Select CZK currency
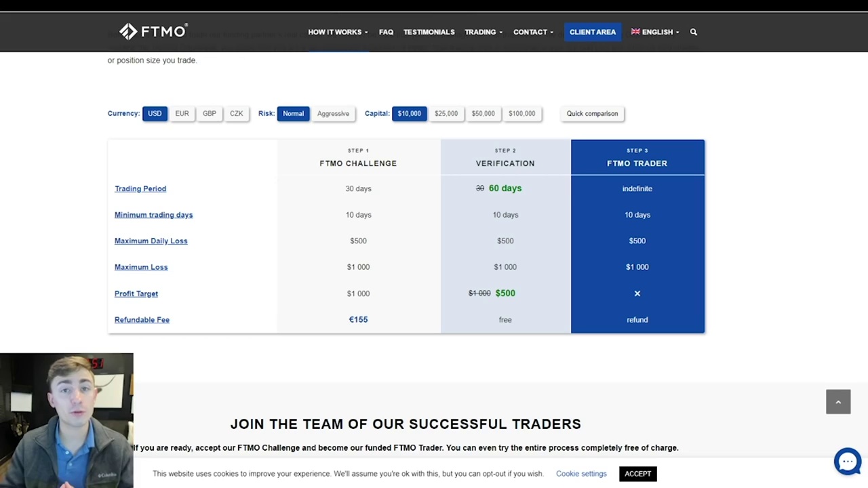 pos(236,114)
